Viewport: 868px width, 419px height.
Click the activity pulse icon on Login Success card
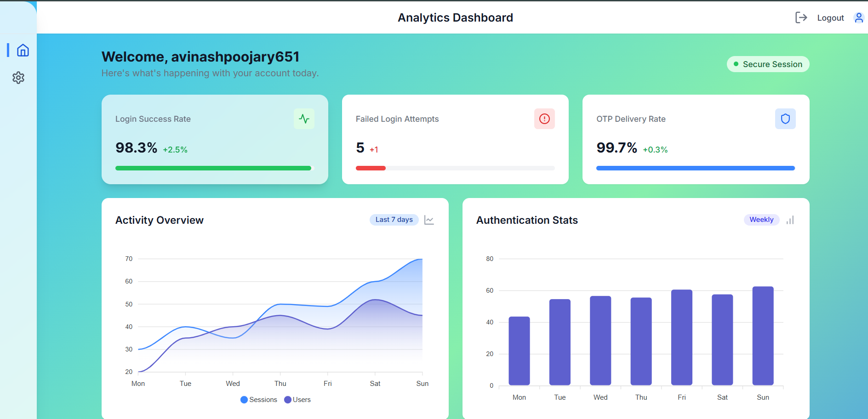coord(304,119)
